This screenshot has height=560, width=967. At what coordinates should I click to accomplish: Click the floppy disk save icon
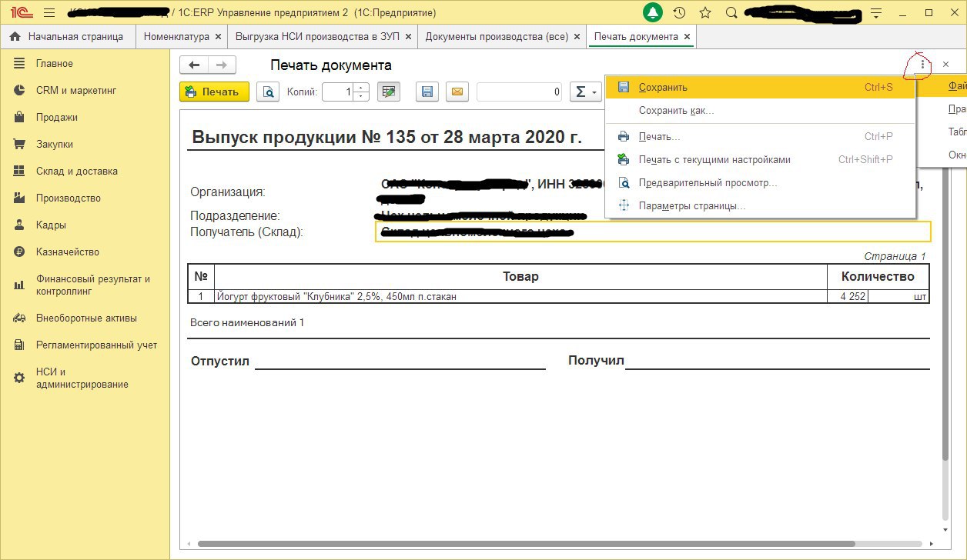tap(427, 92)
